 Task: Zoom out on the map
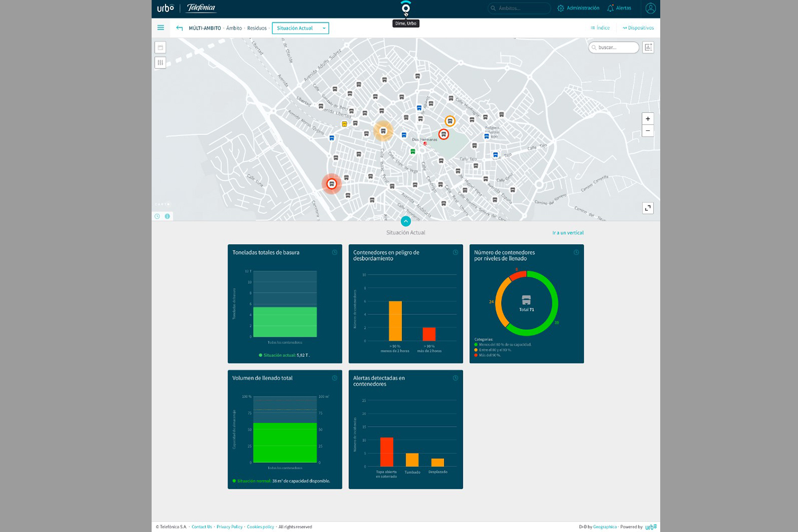(x=648, y=131)
